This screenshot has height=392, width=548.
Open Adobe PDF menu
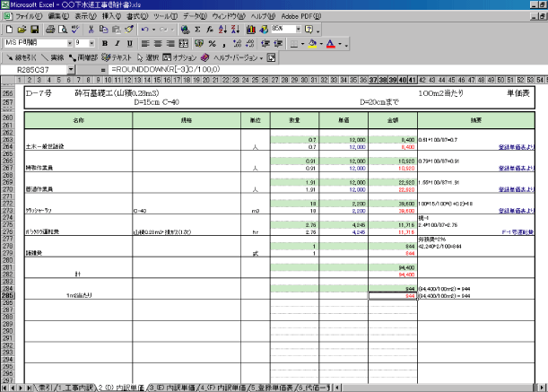[301, 16]
